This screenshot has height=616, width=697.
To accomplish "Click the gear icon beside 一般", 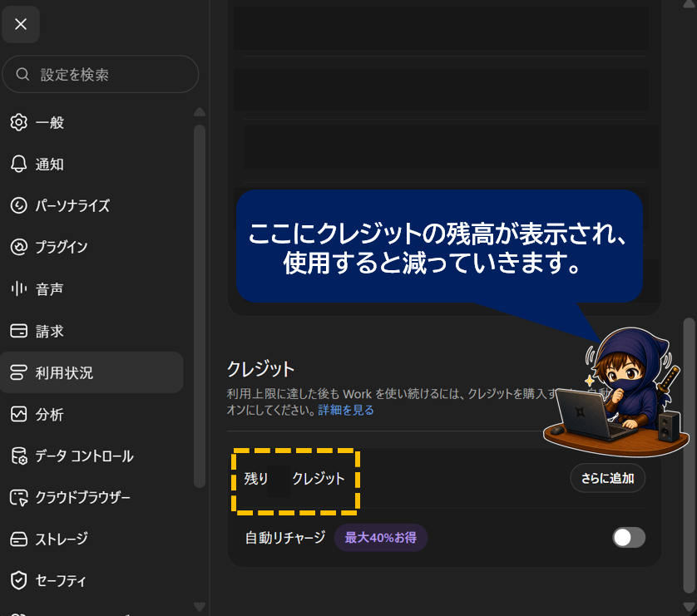I will point(18,122).
